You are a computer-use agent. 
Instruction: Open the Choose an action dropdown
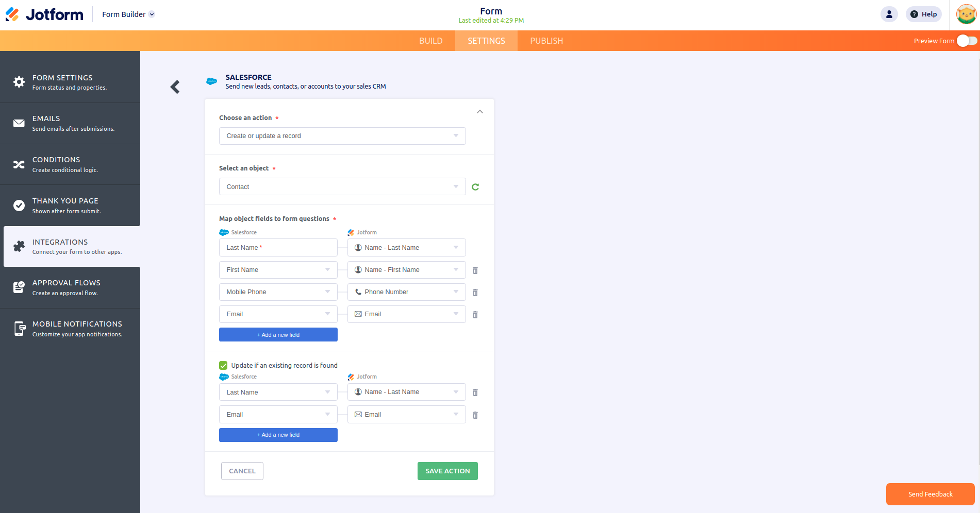(342, 136)
